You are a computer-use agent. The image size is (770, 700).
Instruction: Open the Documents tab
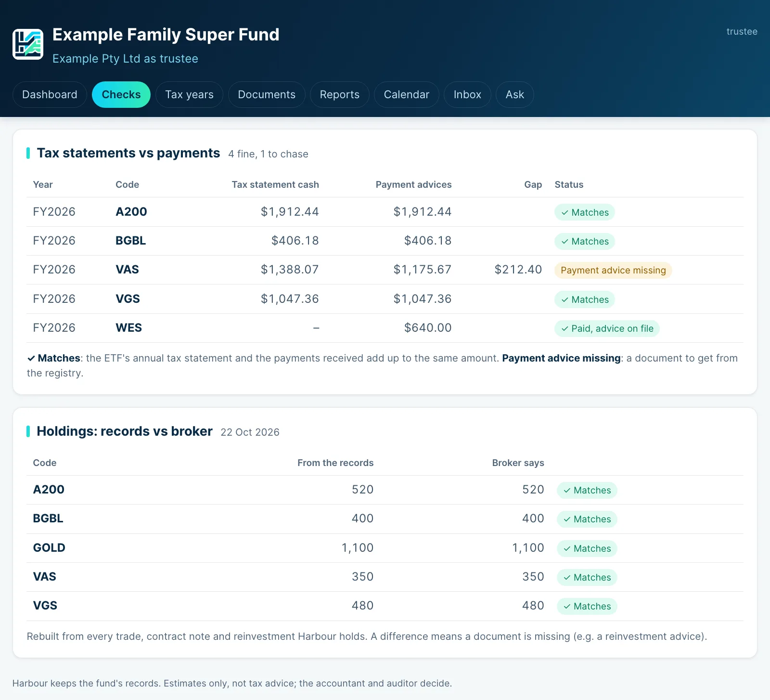tap(267, 95)
